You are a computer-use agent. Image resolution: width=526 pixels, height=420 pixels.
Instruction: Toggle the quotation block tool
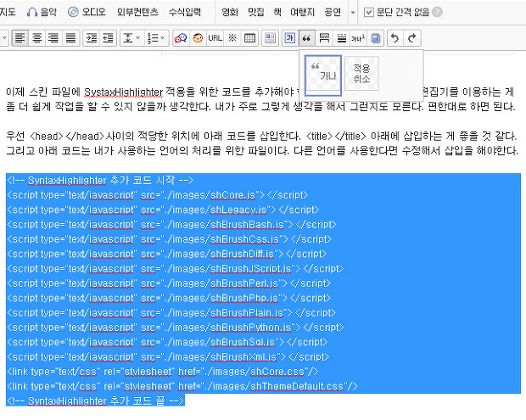point(306,38)
